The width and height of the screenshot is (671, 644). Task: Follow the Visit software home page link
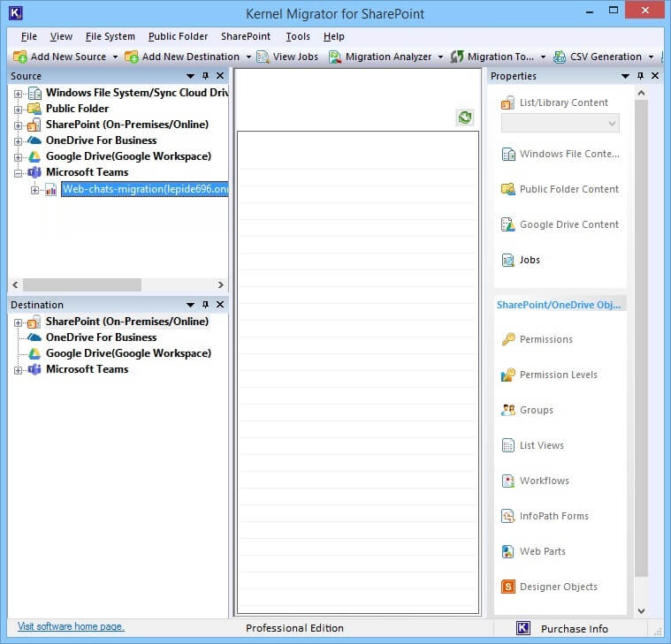(x=71, y=626)
